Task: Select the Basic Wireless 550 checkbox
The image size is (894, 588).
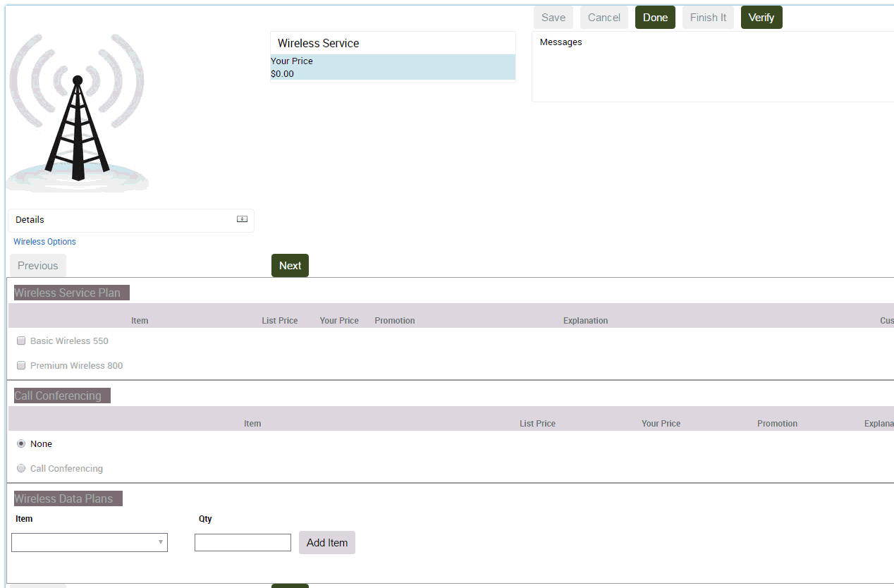Action: 21,341
